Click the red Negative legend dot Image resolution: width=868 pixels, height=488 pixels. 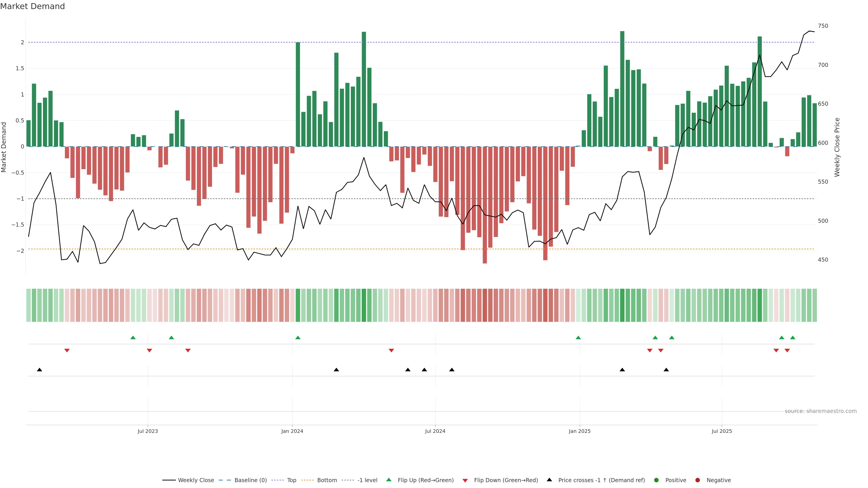(x=698, y=480)
